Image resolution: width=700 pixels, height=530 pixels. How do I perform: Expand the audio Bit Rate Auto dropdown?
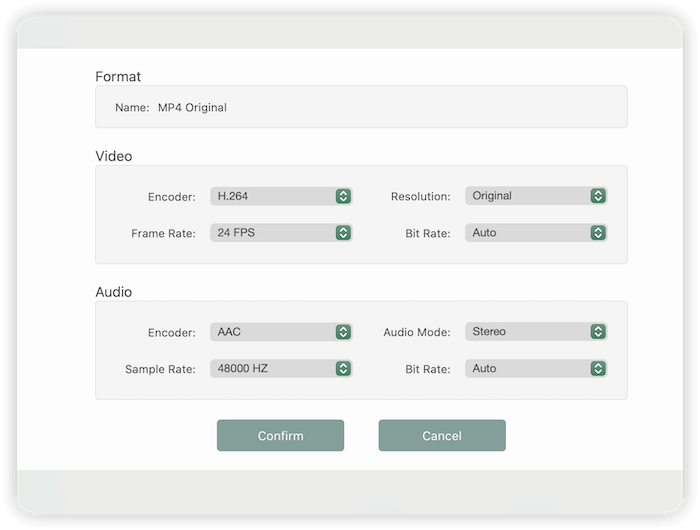(x=527, y=369)
